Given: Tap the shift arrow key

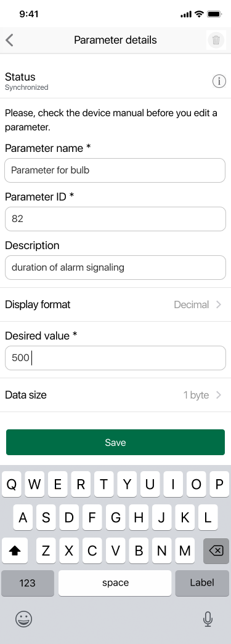Looking at the screenshot, I should [x=15, y=551].
